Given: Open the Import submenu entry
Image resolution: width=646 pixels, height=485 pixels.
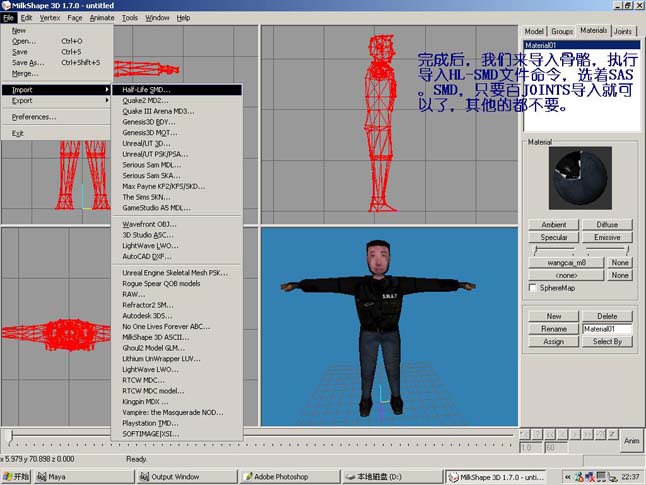Looking at the screenshot, I should pyautogui.click(x=56, y=90).
